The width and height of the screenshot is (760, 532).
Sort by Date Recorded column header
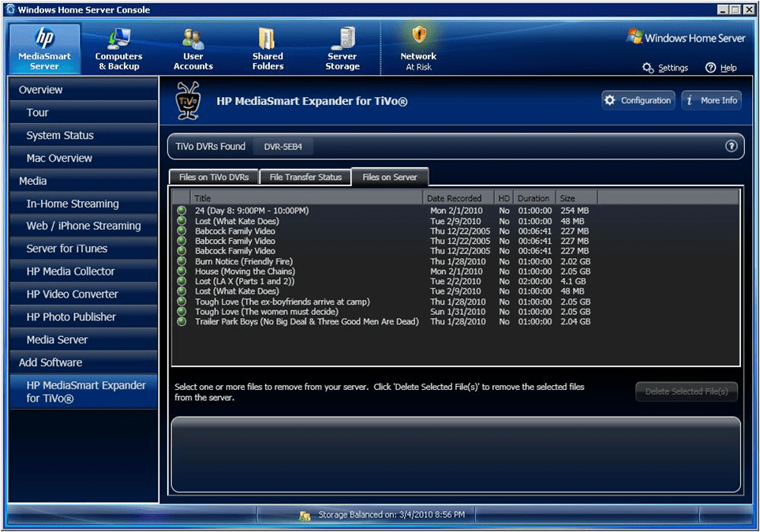click(459, 198)
